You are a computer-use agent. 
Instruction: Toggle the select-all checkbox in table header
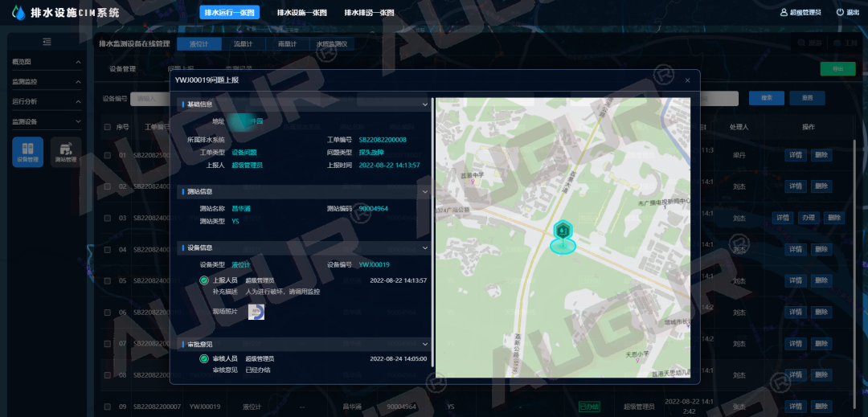tap(107, 127)
